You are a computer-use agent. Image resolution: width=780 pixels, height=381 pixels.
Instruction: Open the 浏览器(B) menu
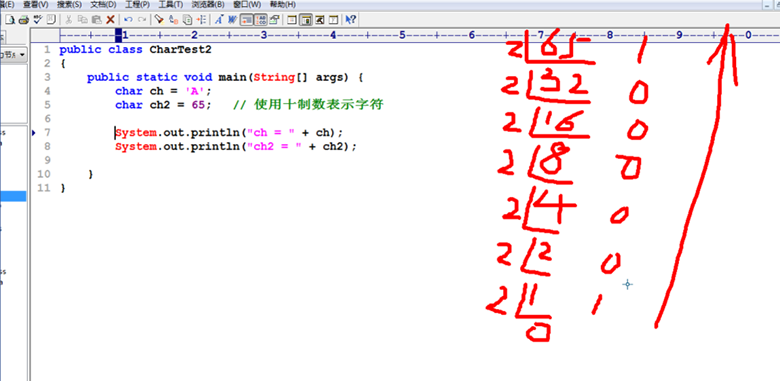click(x=208, y=4)
